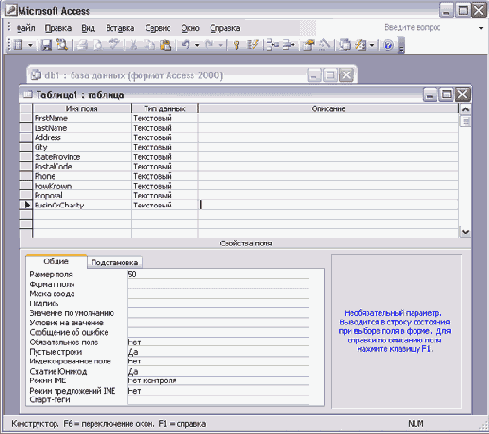Click the Общие properties tab
This screenshot has height=434, width=489.
point(56,261)
